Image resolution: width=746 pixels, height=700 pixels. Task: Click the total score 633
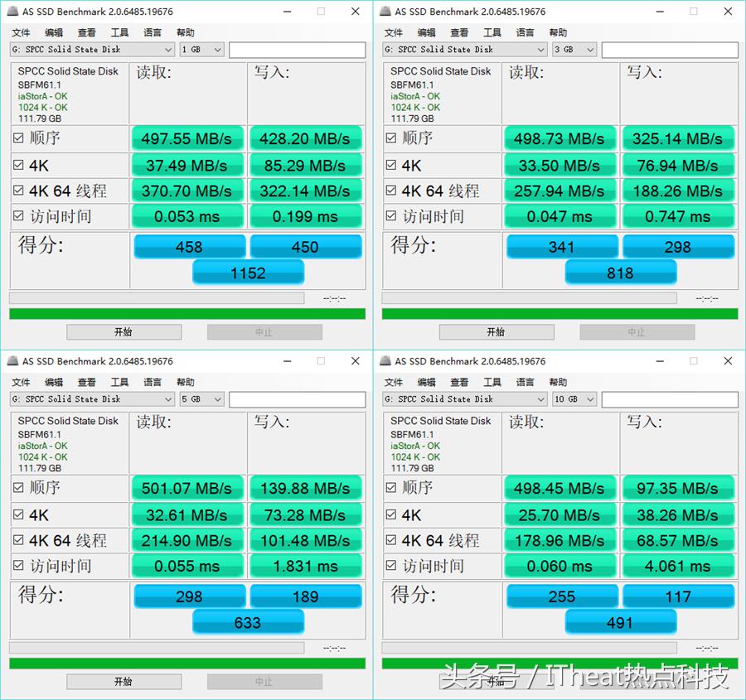point(248,622)
